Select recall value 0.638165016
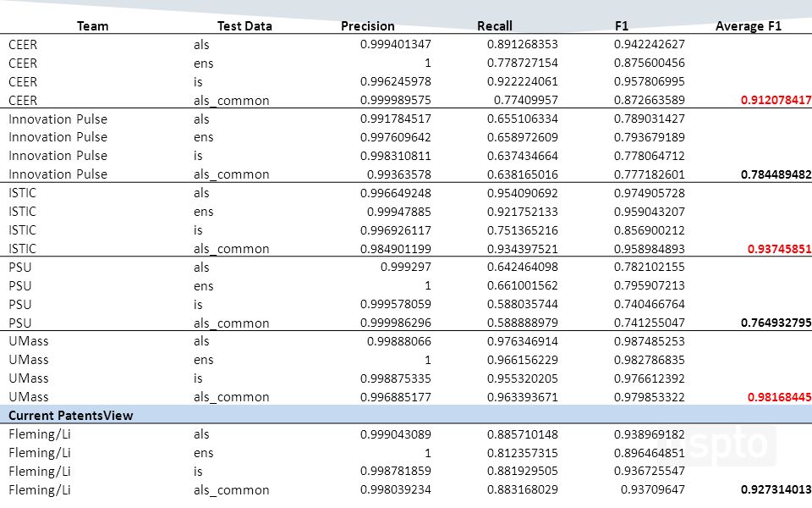 point(523,174)
